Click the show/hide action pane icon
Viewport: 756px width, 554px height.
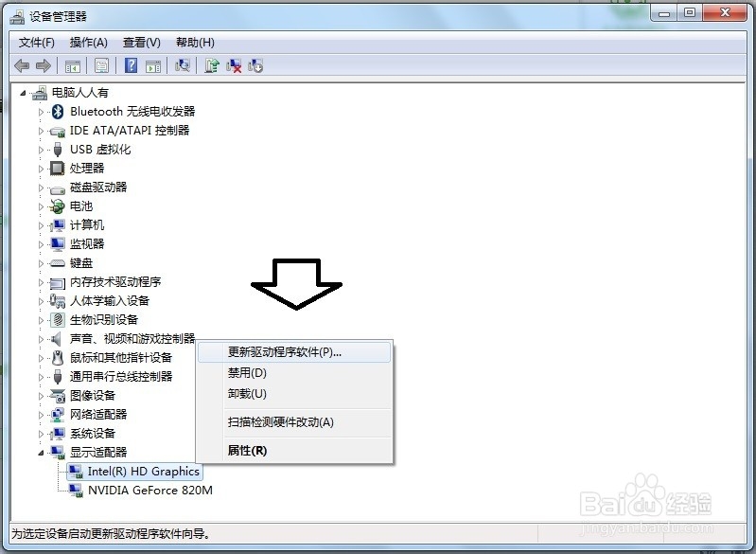153,65
